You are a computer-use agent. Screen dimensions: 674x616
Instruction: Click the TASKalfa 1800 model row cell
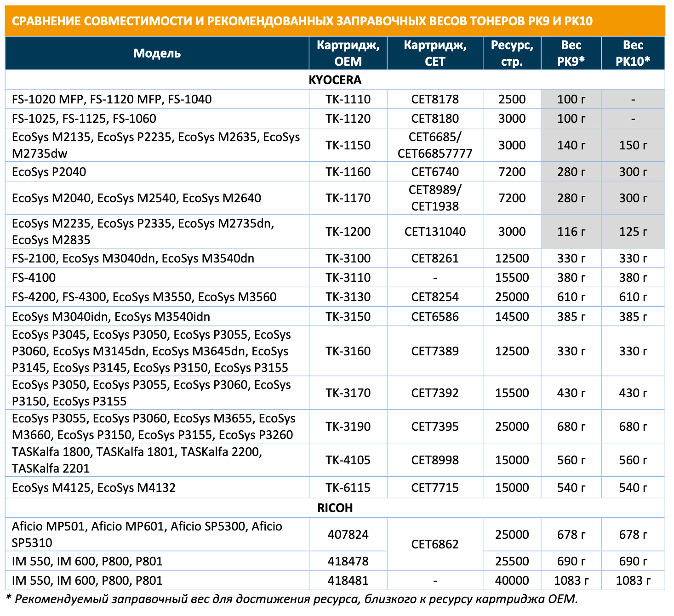(137, 460)
